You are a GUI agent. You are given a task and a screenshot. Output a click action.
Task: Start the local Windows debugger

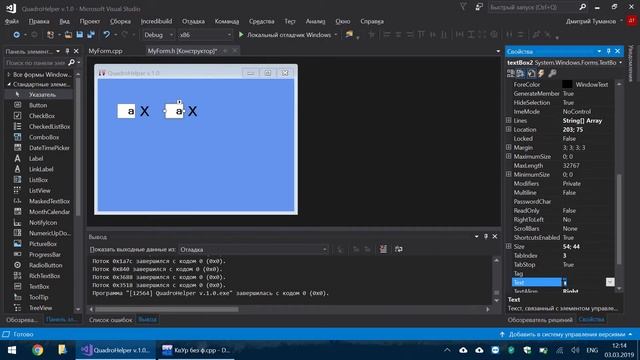[285, 35]
